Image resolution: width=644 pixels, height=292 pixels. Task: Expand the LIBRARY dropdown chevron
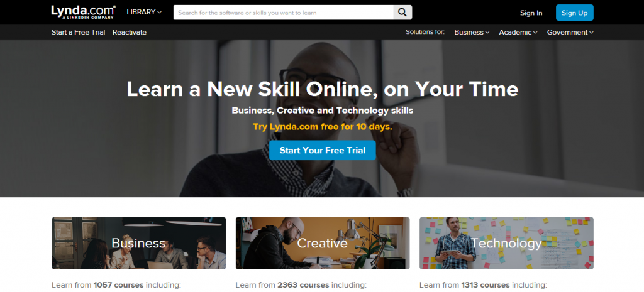point(159,13)
